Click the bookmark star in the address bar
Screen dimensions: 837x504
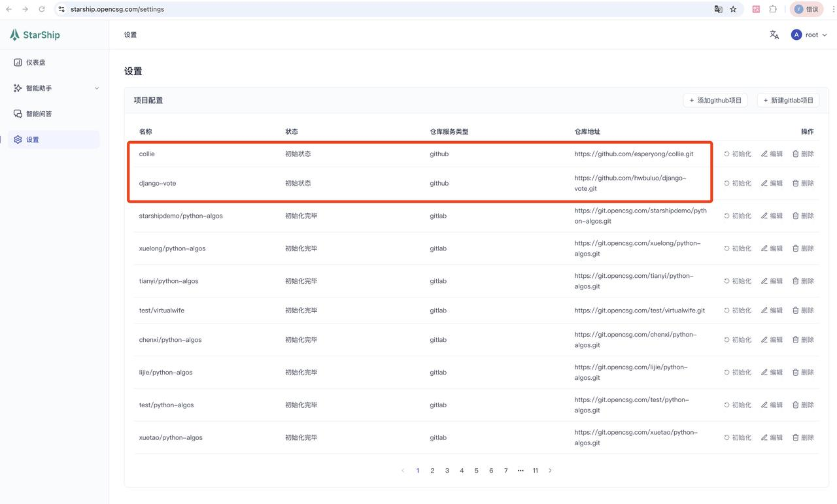tap(732, 9)
